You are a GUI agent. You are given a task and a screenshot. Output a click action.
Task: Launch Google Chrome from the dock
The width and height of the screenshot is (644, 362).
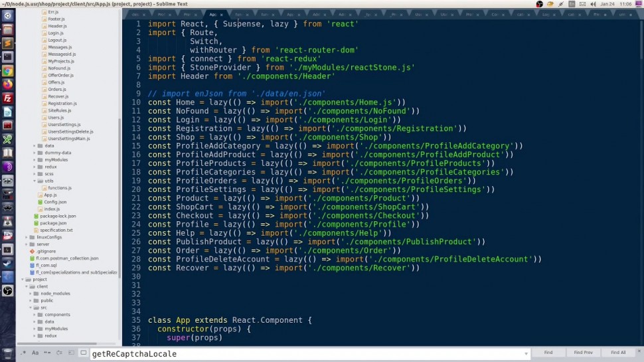click(8, 71)
